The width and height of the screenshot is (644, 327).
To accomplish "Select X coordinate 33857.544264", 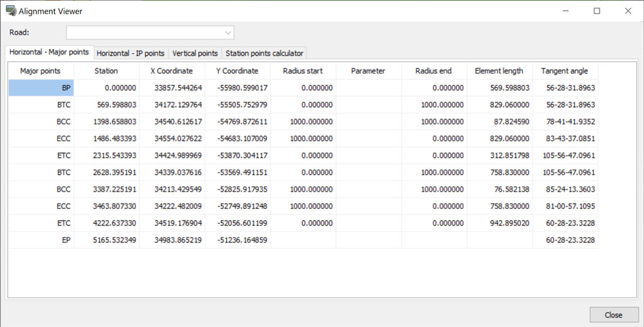I will (x=172, y=88).
